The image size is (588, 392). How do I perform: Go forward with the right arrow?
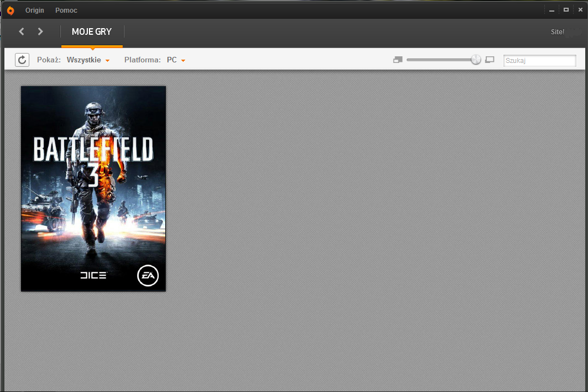click(x=40, y=31)
